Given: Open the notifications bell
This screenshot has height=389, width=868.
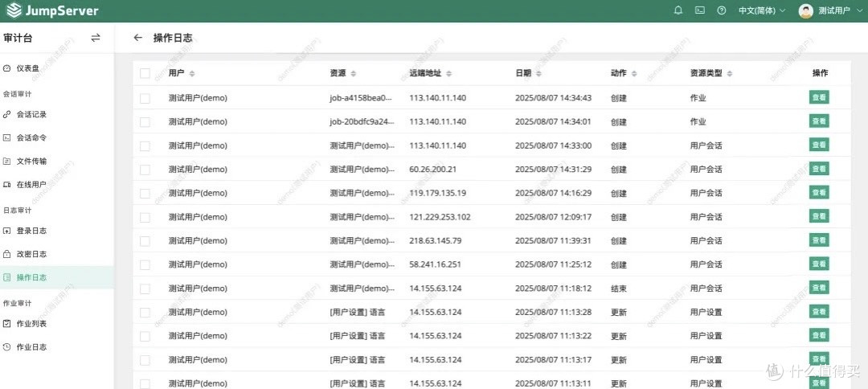Looking at the screenshot, I should tap(678, 10).
